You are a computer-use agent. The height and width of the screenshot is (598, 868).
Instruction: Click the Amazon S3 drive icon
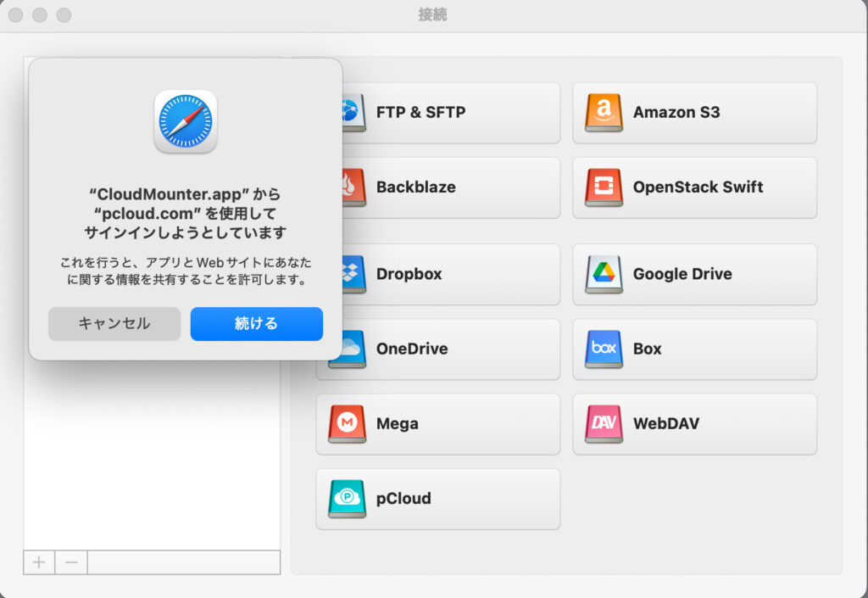[x=604, y=113]
